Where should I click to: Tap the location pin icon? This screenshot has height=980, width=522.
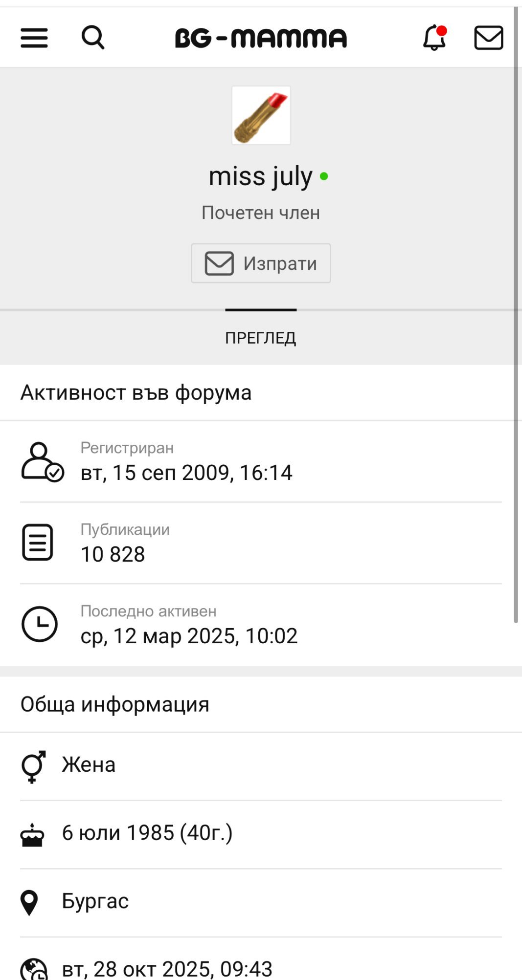point(29,902)
